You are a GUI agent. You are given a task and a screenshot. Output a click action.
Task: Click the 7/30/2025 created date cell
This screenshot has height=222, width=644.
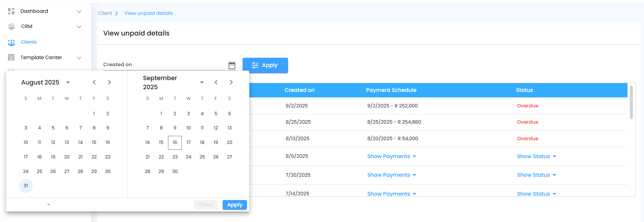(298, 175)
